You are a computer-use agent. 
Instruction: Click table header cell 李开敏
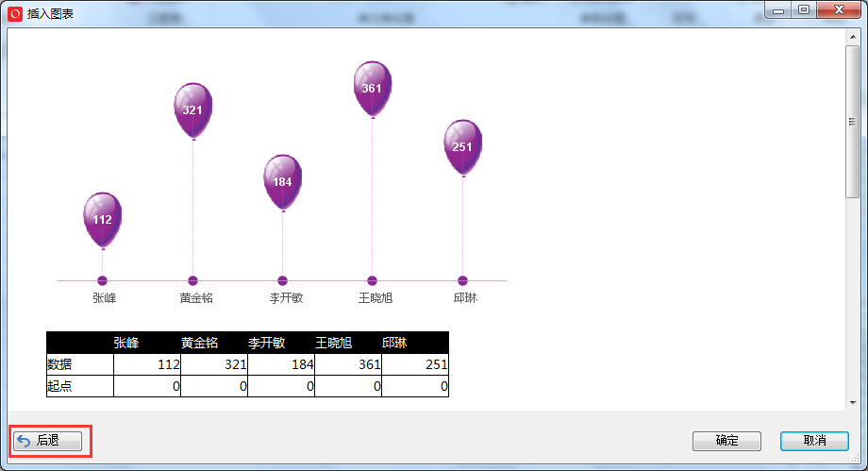(280, 343)
